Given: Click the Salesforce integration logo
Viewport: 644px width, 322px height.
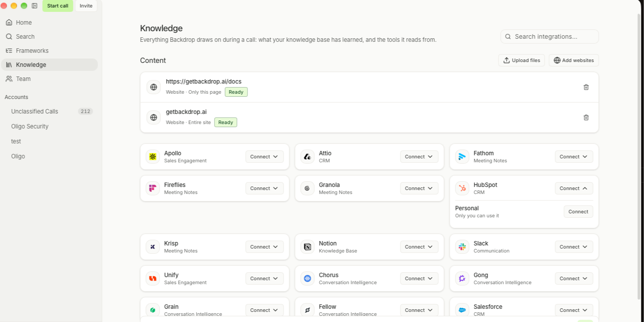Looking at the screenshot, I should coord(462,310).
